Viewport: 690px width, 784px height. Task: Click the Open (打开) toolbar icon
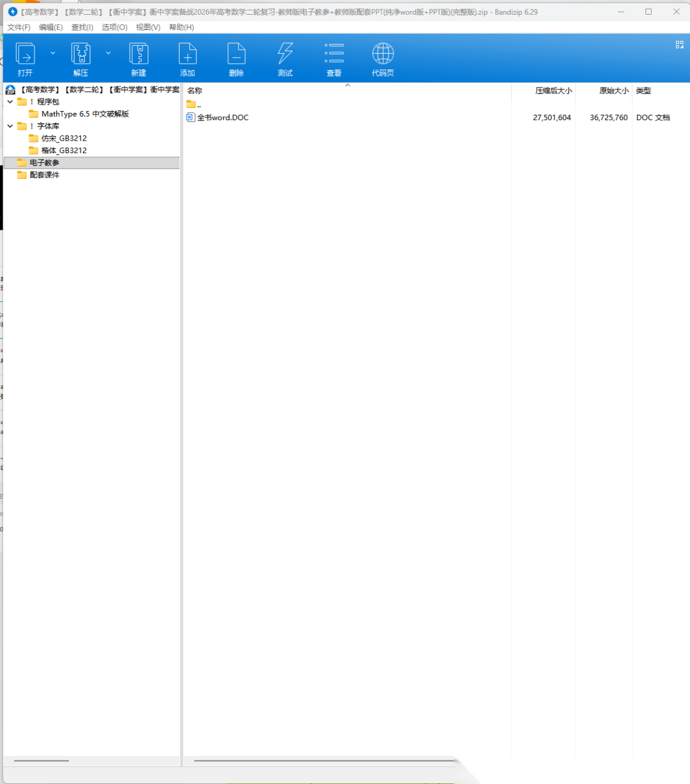coord(25,55)
